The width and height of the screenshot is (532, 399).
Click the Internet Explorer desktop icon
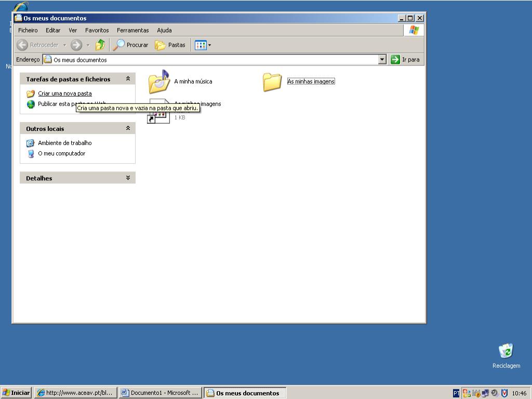[x=20, y=7]
